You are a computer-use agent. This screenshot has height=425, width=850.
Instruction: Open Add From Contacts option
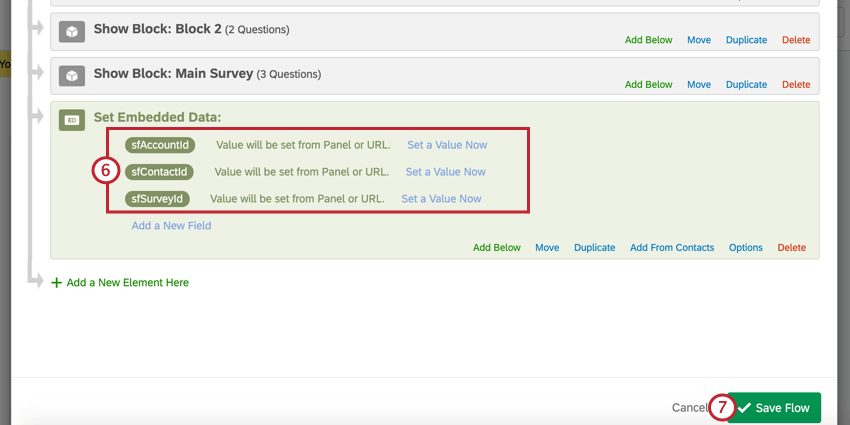pyautogui.click(x=672, y=248)
